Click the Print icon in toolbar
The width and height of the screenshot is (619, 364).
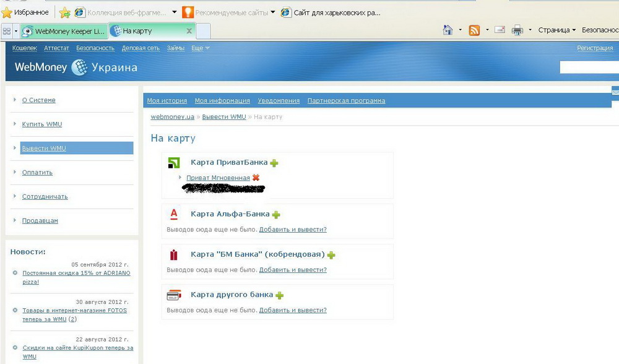click(517, 30)
